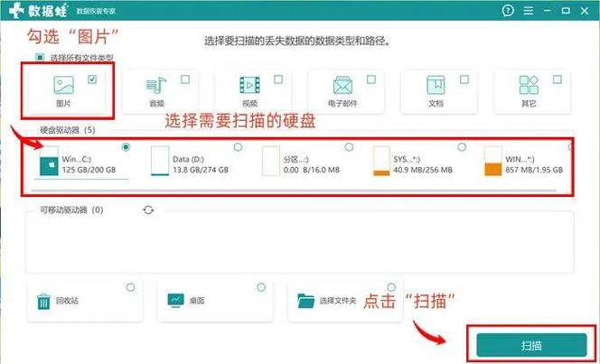
Task: Click the 电子邮件 (email) envelope icon
Action: pyautogui.click(x=342, y=88)
